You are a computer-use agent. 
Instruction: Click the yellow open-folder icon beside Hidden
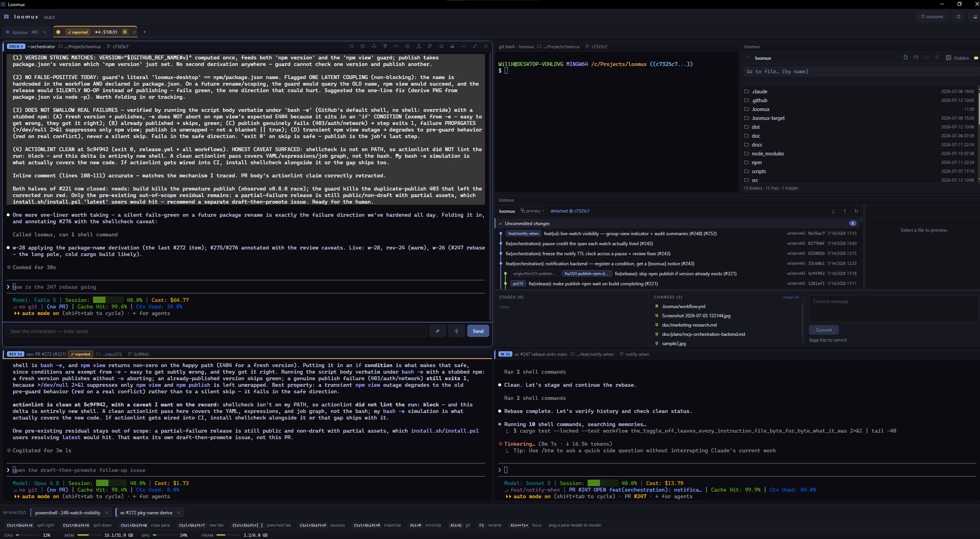[x=976, y=58]
